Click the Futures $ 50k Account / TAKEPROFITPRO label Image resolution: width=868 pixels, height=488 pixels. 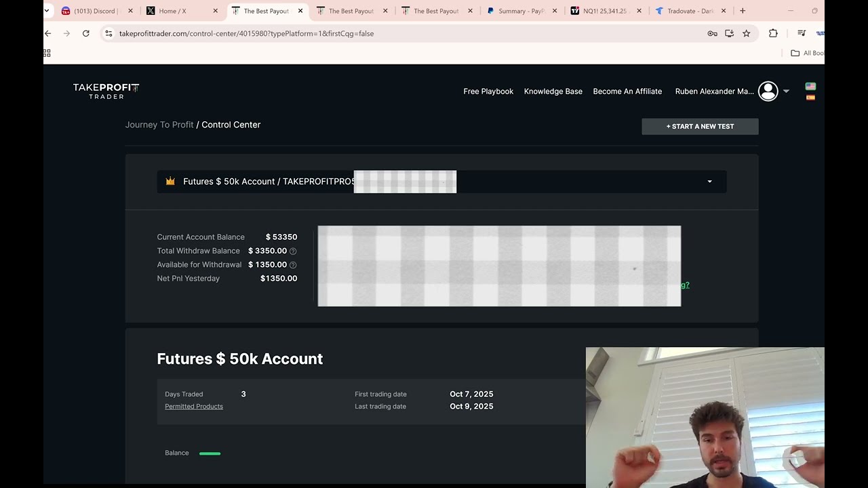(269, 182)
